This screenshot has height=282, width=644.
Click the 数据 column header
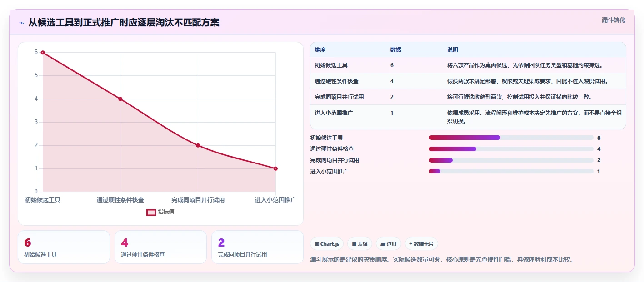[x=395, y=50]
